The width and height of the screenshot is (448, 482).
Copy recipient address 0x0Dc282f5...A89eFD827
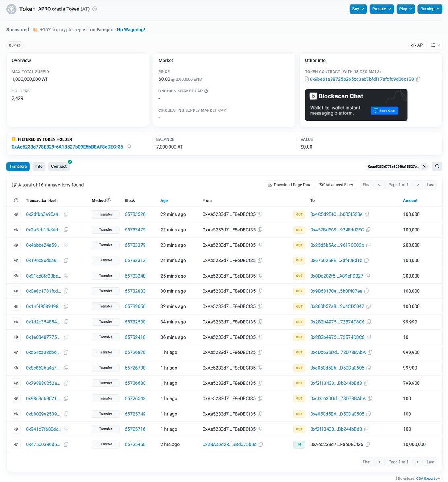point(368,276)
